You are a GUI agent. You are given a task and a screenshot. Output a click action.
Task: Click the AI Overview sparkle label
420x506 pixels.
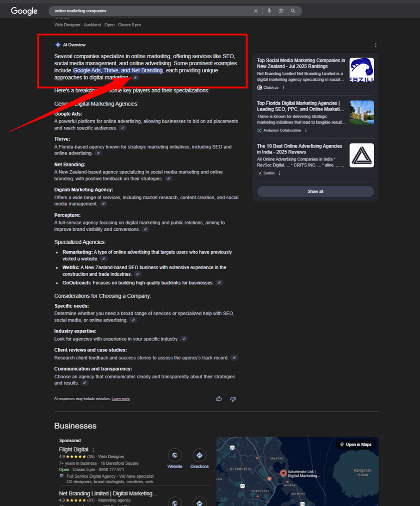click(70, 45)
